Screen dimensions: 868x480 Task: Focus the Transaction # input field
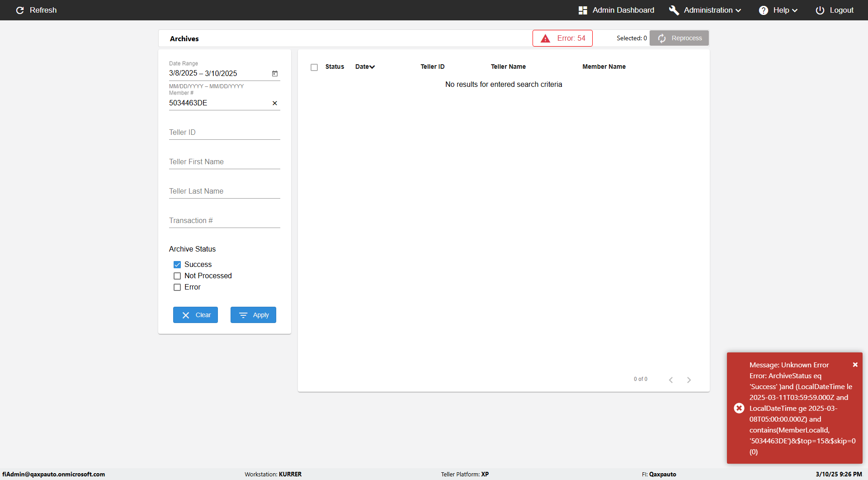[225, 221]
